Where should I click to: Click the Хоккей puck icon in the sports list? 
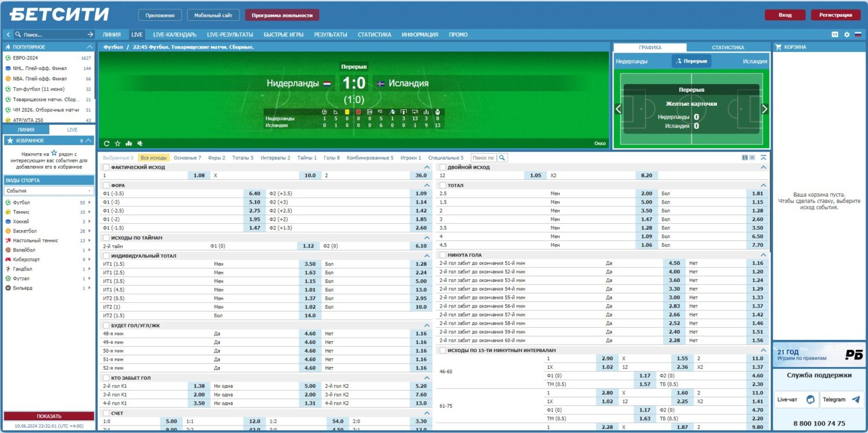(x=8, y=221)
